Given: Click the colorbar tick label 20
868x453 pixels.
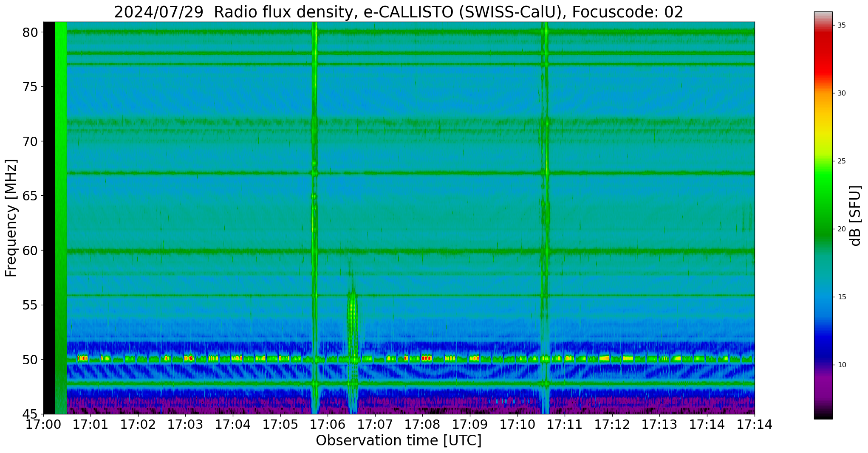Looking at the screenshot, I should coord(842,229).
